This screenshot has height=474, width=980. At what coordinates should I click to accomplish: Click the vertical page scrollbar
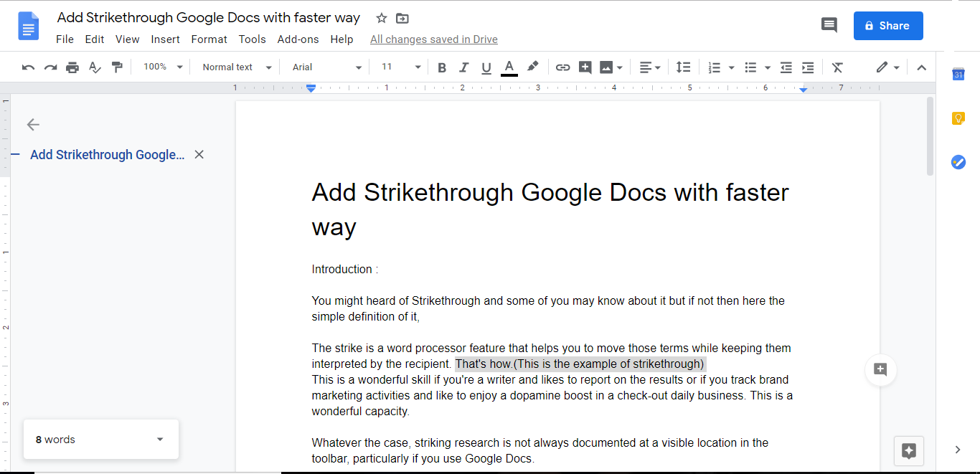pyautogui.click(x=930, y=136)
